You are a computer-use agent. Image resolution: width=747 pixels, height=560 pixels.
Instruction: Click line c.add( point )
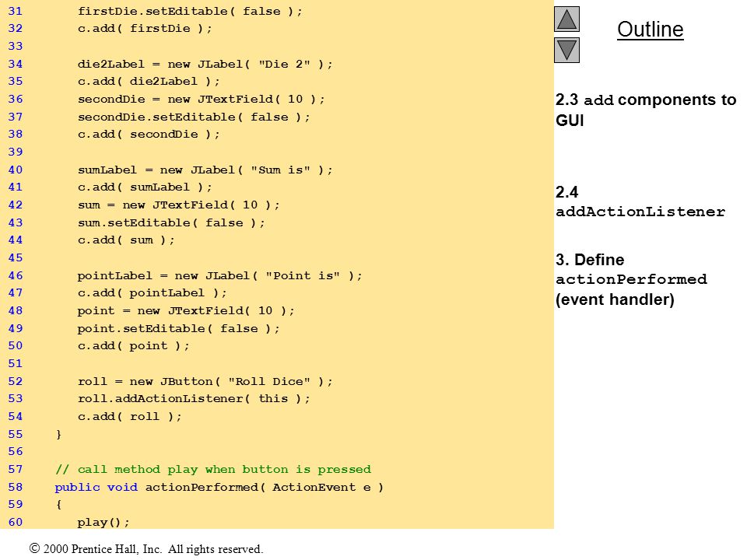pyautogui.click(x=134, y=345)
